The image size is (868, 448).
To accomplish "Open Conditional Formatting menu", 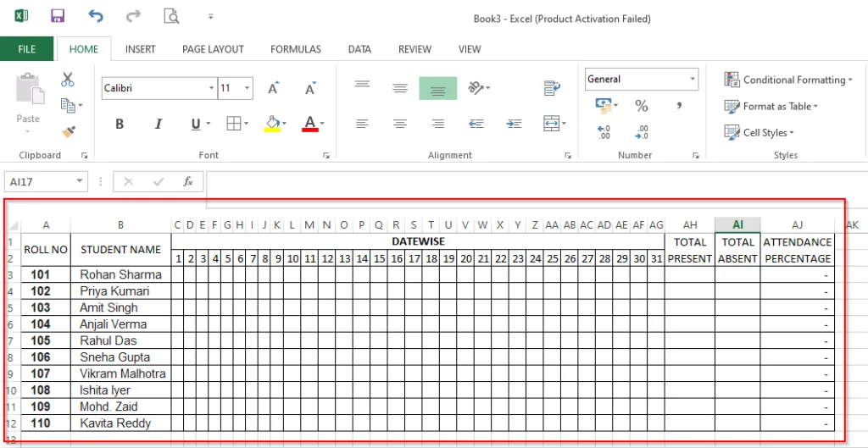I will [x=788, y=80].
